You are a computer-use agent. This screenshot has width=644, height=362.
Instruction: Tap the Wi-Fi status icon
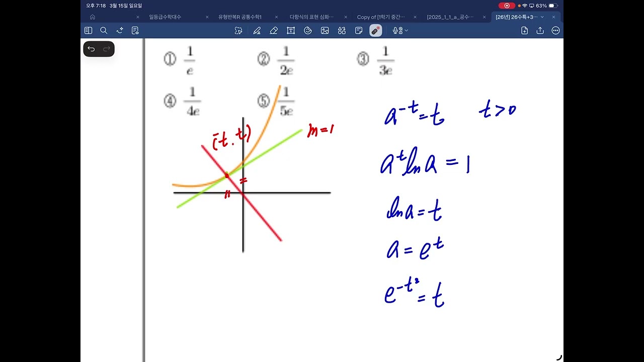(x=525, y=6)
